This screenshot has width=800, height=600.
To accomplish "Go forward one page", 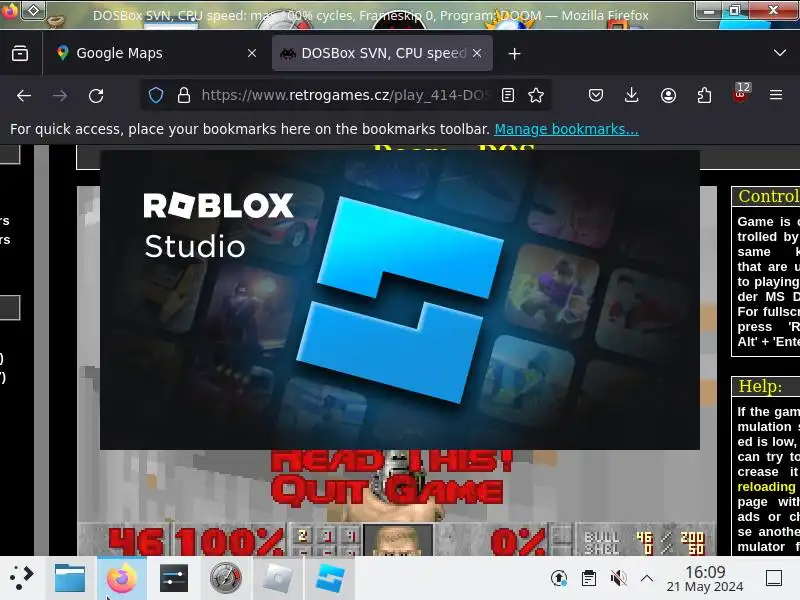I will [x=60, y=95].
